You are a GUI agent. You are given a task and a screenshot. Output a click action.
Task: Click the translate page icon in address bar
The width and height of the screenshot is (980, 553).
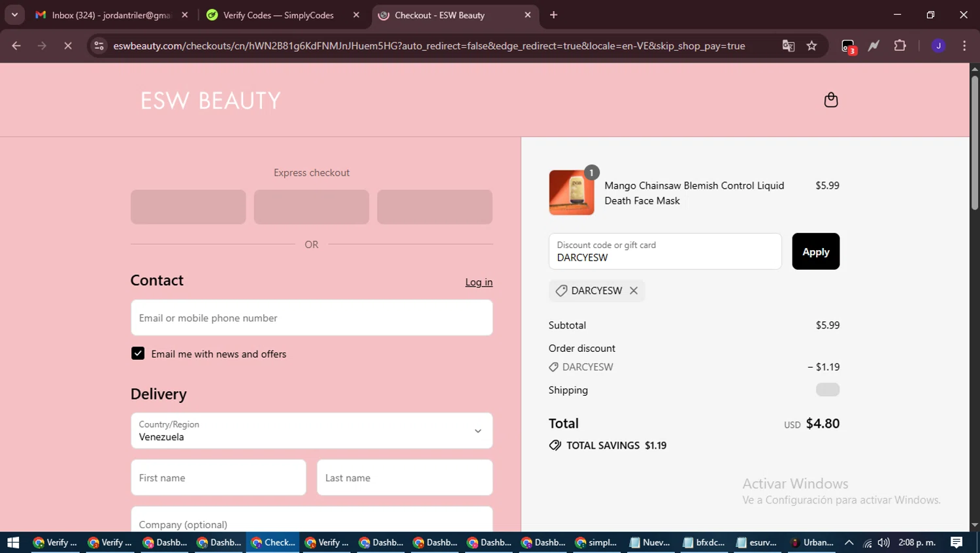point(789,46)
